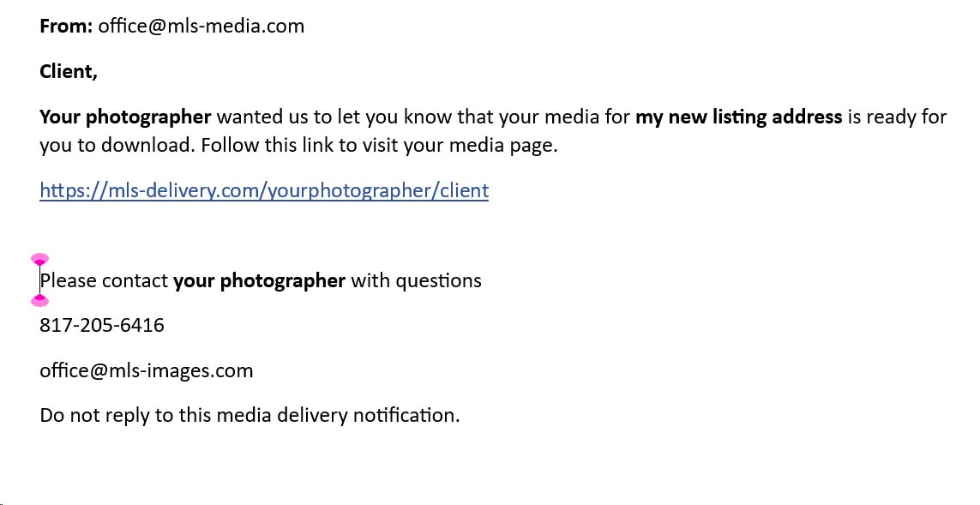980x505 pixels.
Task: Click the sender address office@mls-media.com
Action: pos(201,26)
